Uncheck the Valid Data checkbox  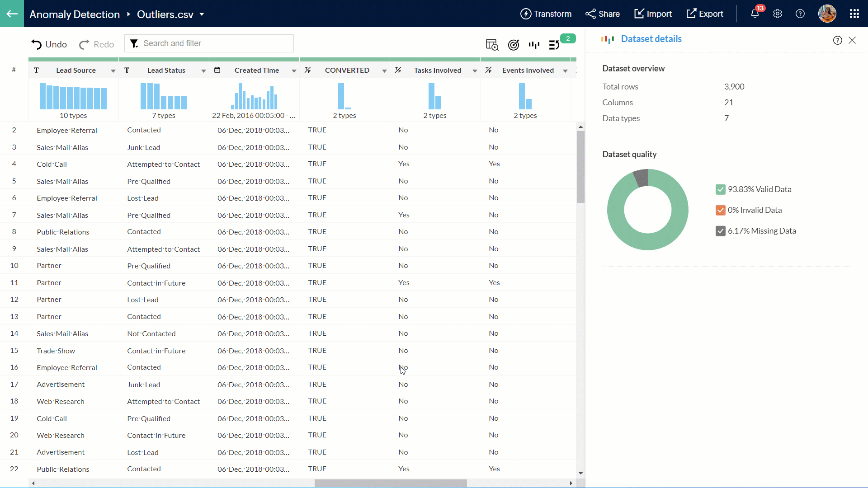coord(720,189)
